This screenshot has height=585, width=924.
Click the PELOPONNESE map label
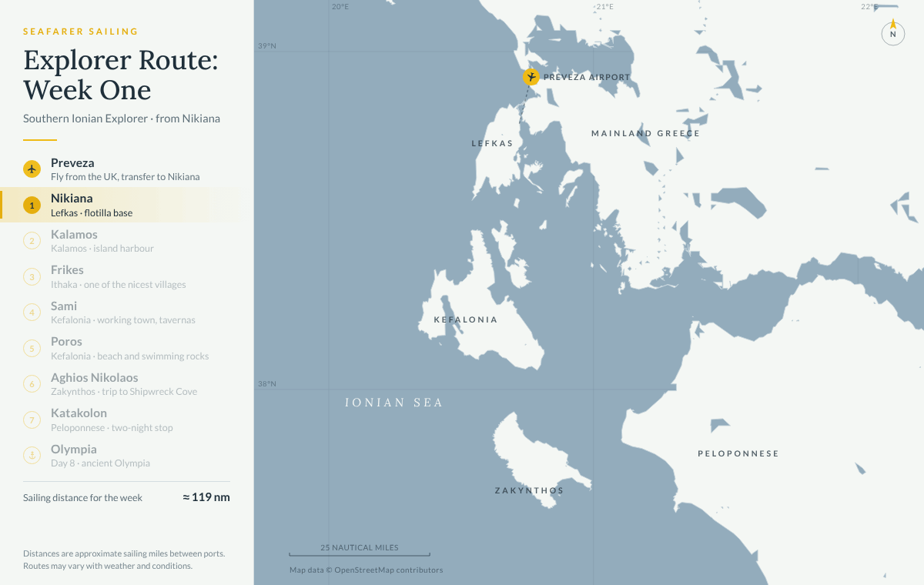coord(738,453)
